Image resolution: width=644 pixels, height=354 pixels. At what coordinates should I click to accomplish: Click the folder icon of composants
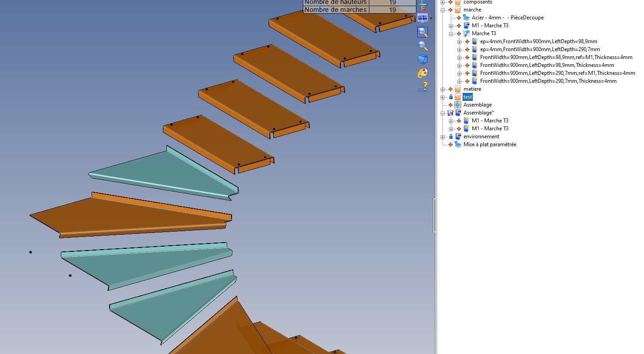point(458,2)
